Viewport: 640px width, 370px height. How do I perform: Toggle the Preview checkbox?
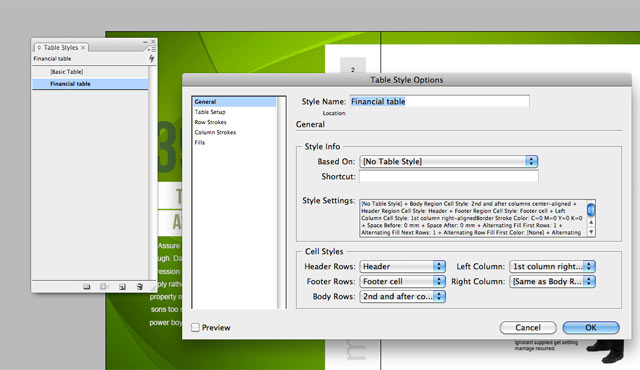196,327
